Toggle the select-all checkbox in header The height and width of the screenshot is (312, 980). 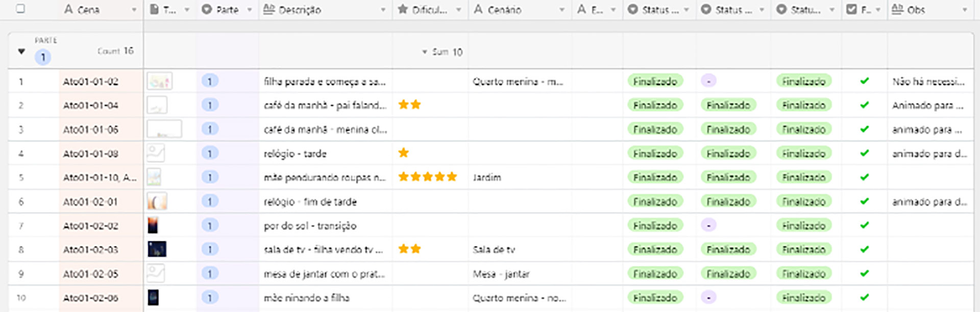tap(20, 9)
